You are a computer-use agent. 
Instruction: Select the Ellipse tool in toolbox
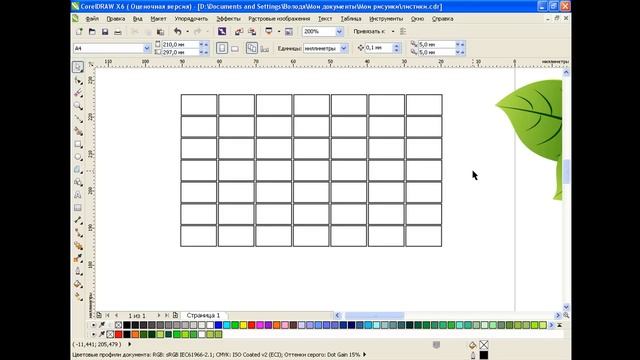pos(78,157)
